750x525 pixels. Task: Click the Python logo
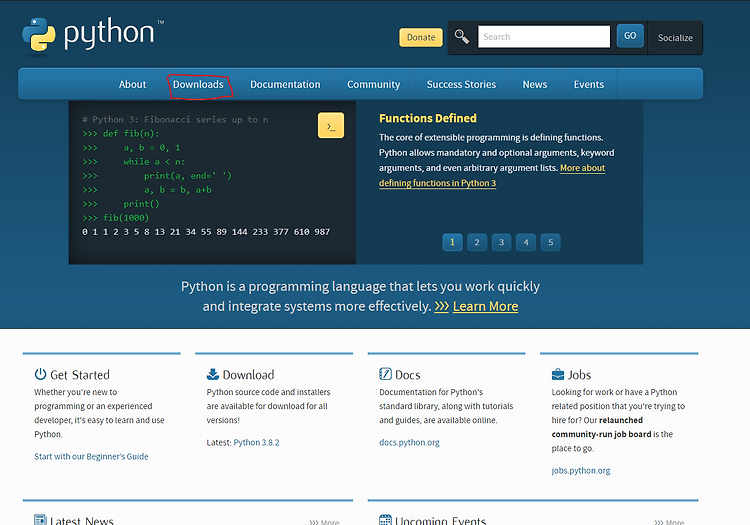tap(93, 34)
